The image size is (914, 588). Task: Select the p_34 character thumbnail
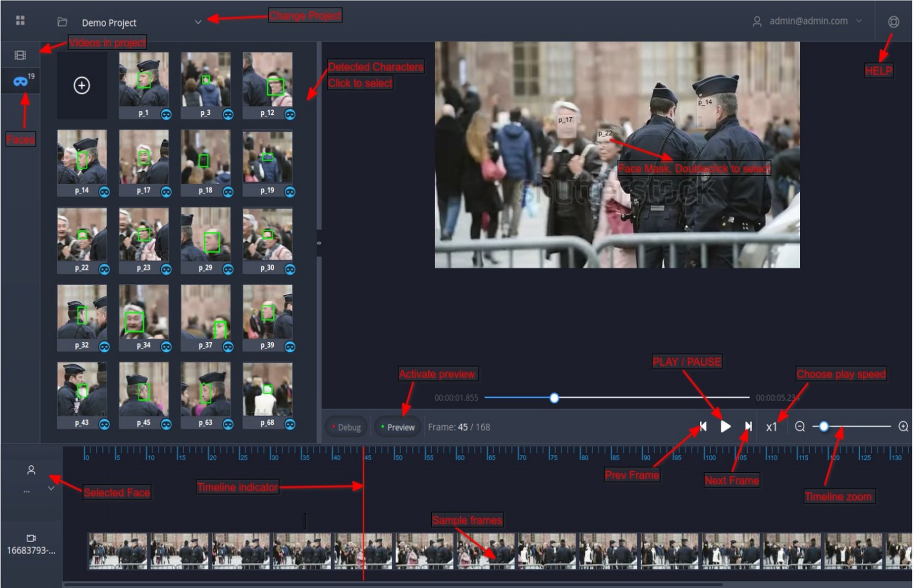click(144, 312)
